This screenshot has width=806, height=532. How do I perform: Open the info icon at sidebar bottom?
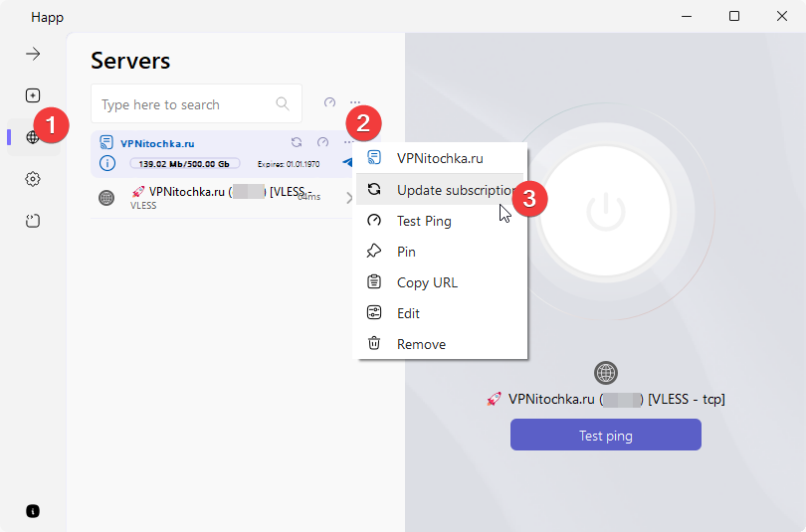(x=33, y=511)
